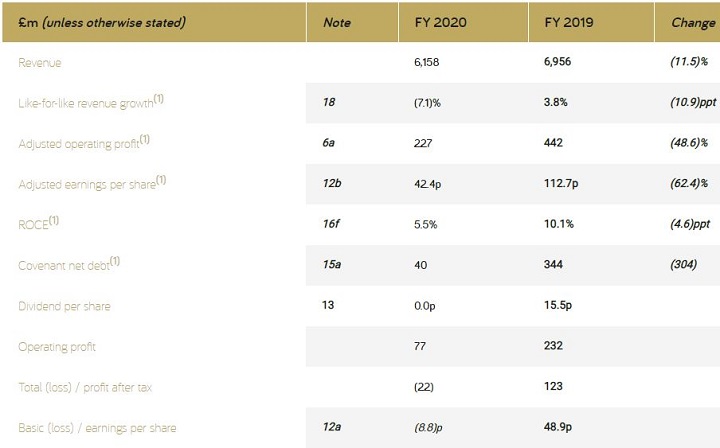The image size is (720, 448).
Task: Click the Revenue row label
Action: [39, 62]
